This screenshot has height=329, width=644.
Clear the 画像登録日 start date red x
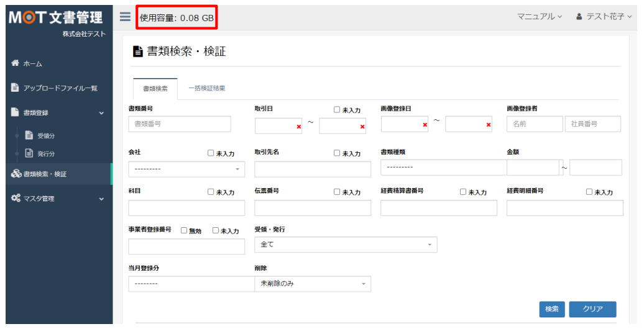[425, 125]
